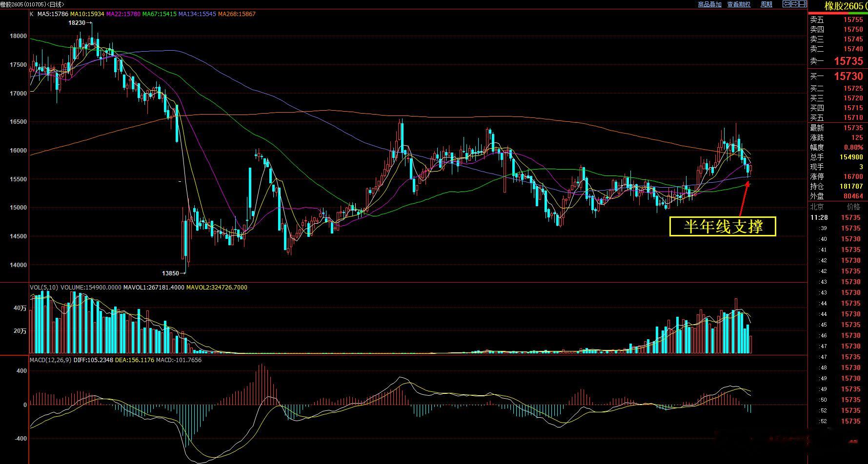Click the 外盘 value 80464

click(x=853, y=196)
